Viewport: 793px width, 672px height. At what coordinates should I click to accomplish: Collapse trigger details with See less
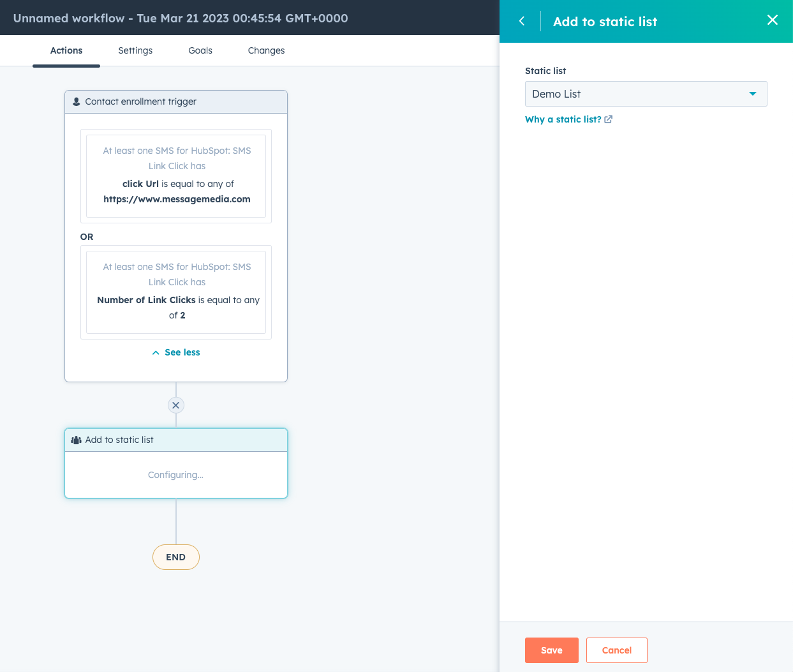(x=176, y=352)
